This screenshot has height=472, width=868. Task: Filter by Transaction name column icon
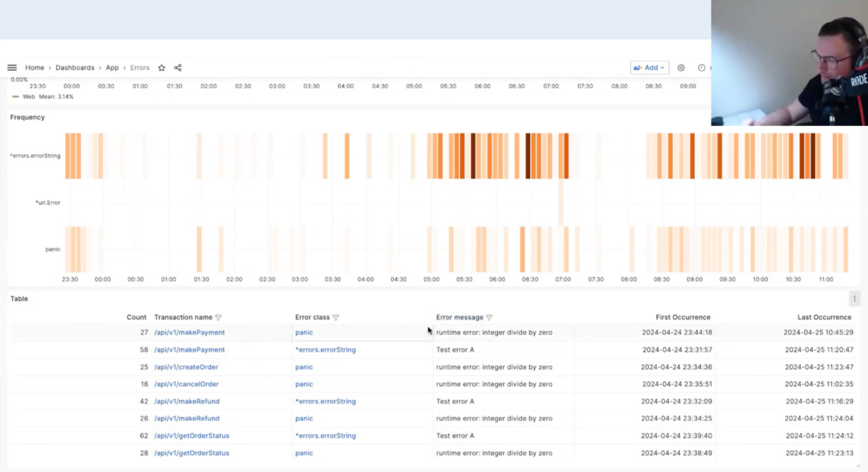point(218,318)
